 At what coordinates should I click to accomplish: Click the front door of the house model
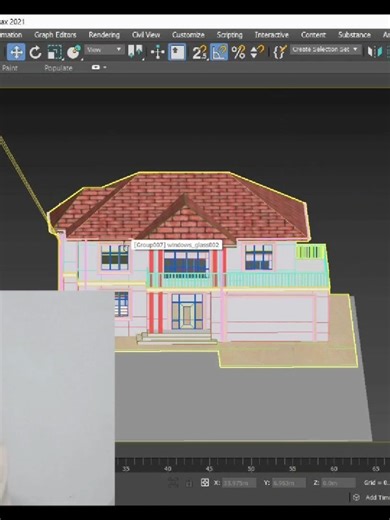(x=187, y=315)
